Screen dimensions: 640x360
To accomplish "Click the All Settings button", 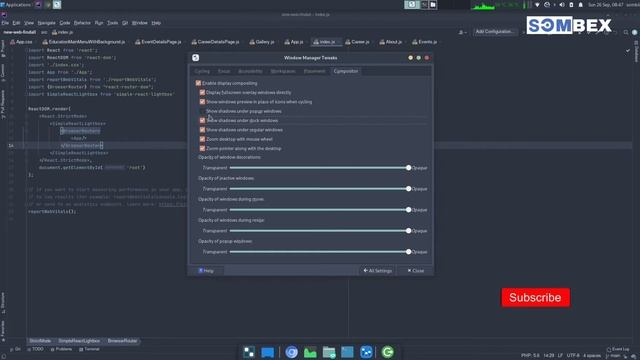I will pyautogui.click(x=378, y=271).
